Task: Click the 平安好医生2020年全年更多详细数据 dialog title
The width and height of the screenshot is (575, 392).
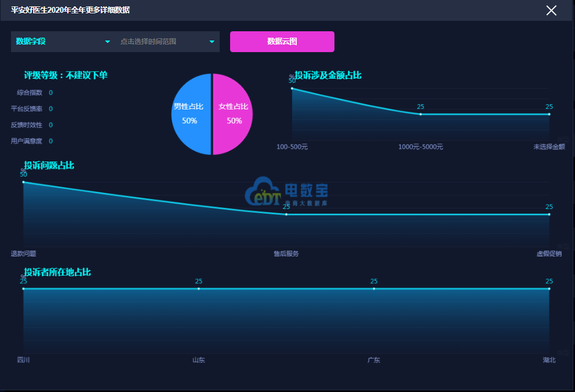Action: pyautogui.click(x=70, y=10)
